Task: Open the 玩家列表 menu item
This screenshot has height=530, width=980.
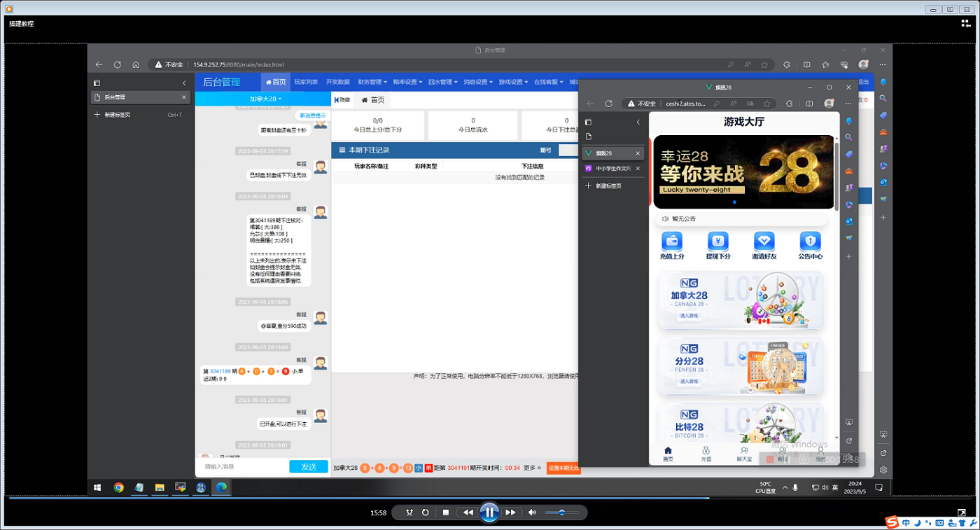Action: coord(306,82)
